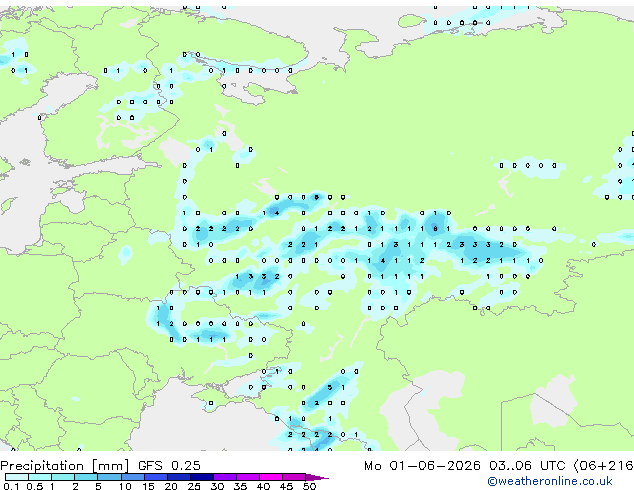Click the legend label '15'

point(148,486)
